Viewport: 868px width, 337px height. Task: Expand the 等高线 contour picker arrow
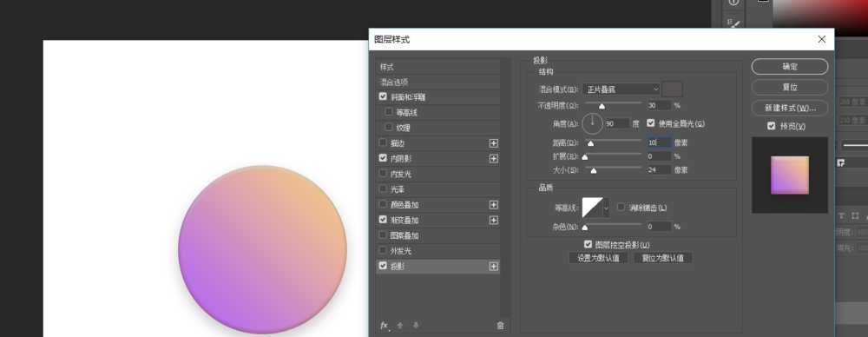coord(606,208)
